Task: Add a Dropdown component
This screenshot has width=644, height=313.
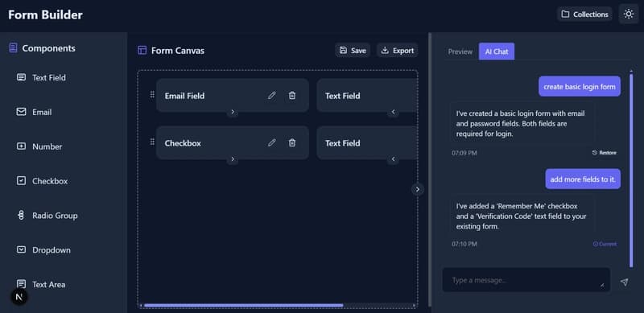Action: click(x=43, y=250)
